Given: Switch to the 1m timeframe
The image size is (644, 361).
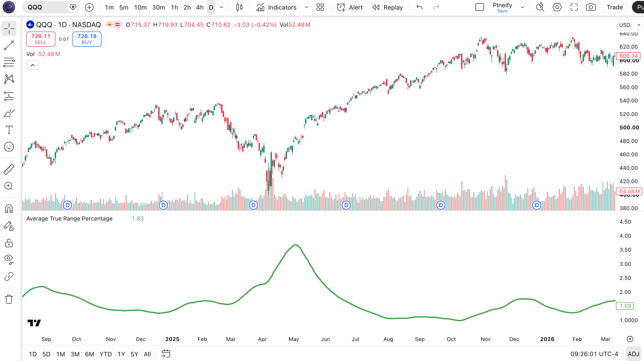Looking at the screenshot, I should point(109,7).
